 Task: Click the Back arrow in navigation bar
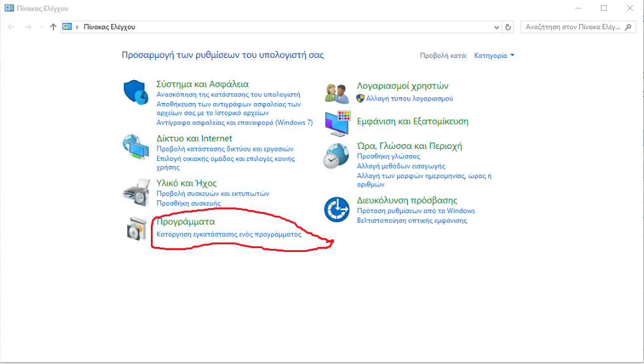(x=11, y=27)
